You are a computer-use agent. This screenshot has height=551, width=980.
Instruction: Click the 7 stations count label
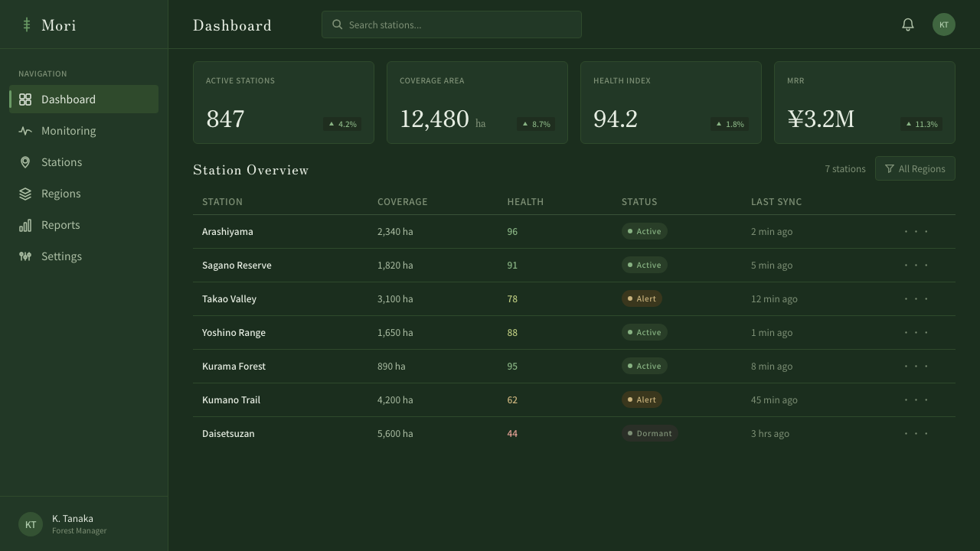845,168
